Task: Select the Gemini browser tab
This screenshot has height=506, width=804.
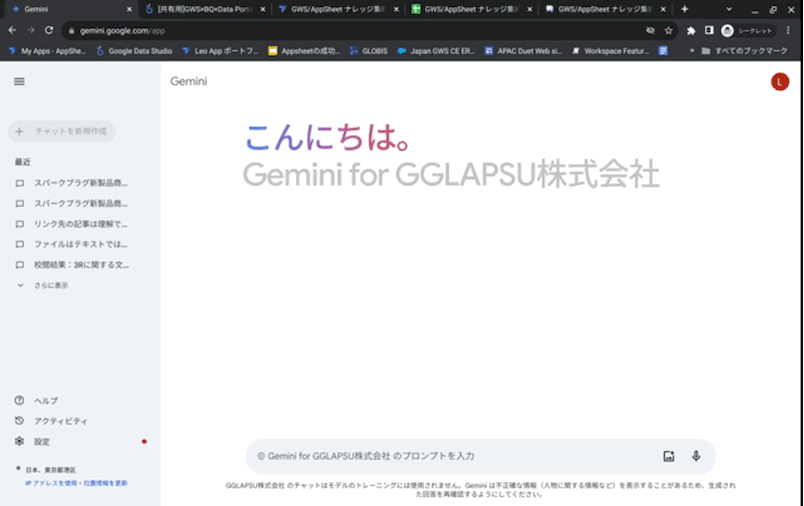Action: [69, 9]
